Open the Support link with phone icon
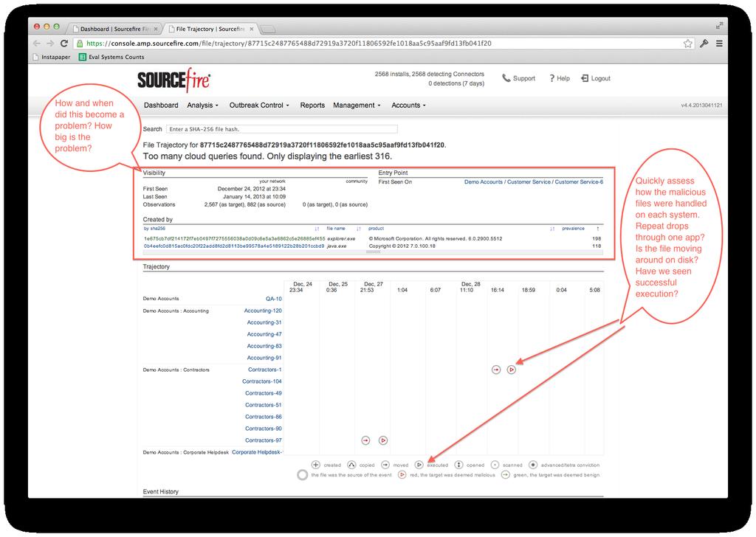This screenshot has width=756, height=537. pyautogui.click(x=519, y=78)
